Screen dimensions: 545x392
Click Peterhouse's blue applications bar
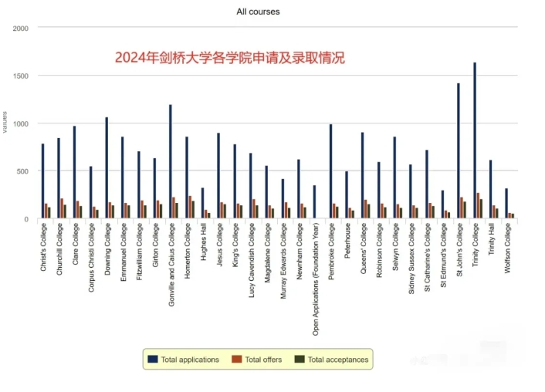347,195
